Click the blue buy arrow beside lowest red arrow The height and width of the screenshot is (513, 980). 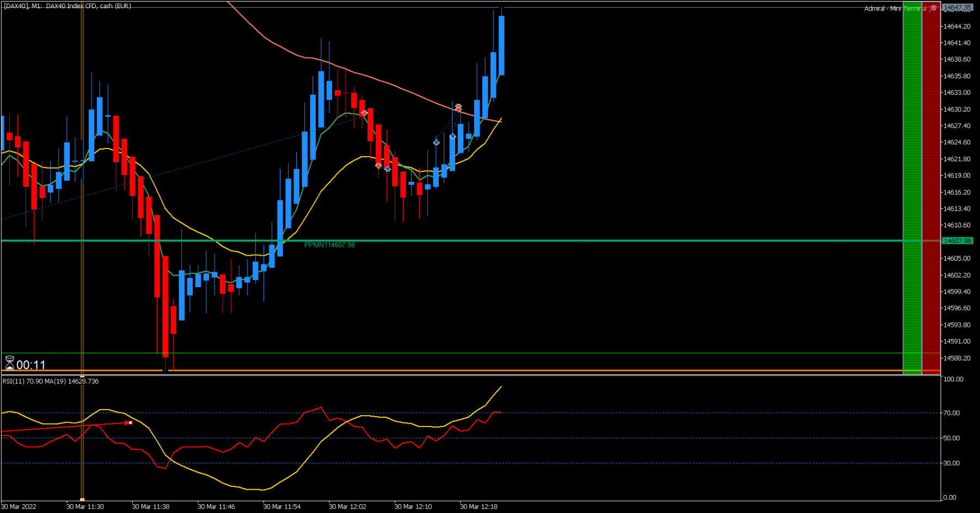pyautogui.click(x=388, y=169)
